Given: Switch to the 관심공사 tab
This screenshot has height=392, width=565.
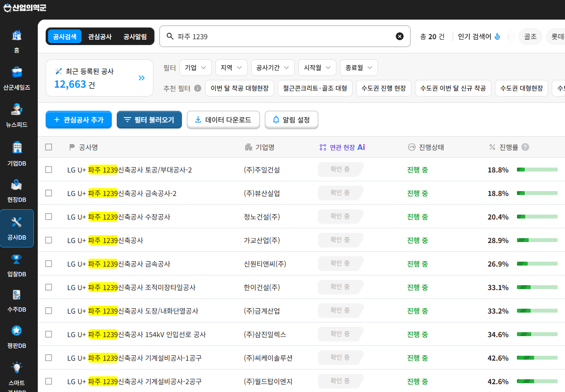Looking at the screenshot, I should [100, 36].
